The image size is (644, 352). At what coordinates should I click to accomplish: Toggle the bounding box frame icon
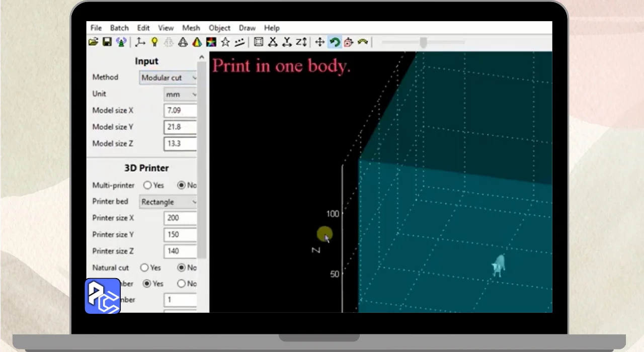click(x=259, y=42)
